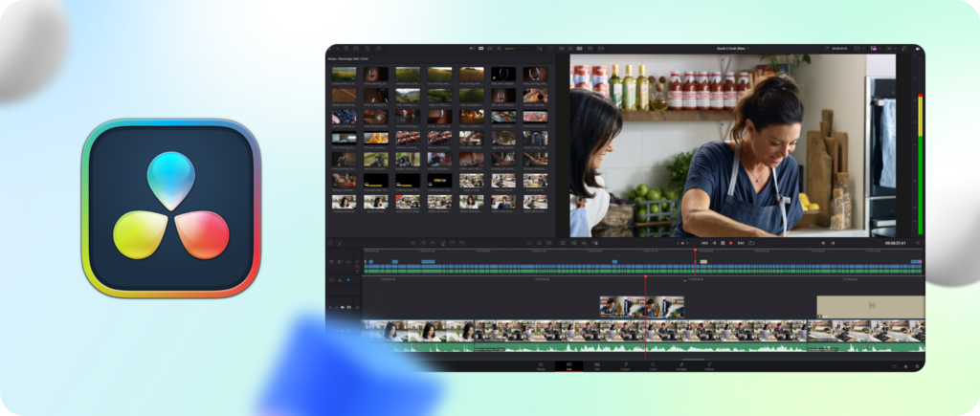
Task: Select the blueberries clip thumbnail
Action: tap(344, 116)
